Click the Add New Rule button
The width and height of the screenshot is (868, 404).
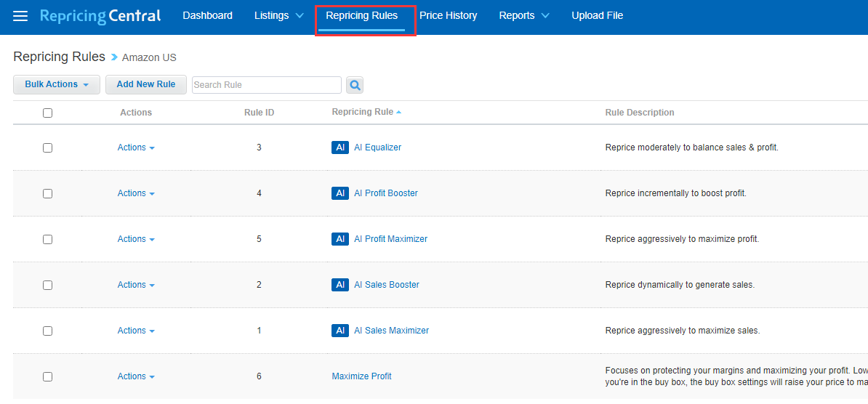click(x=146, y=85)
